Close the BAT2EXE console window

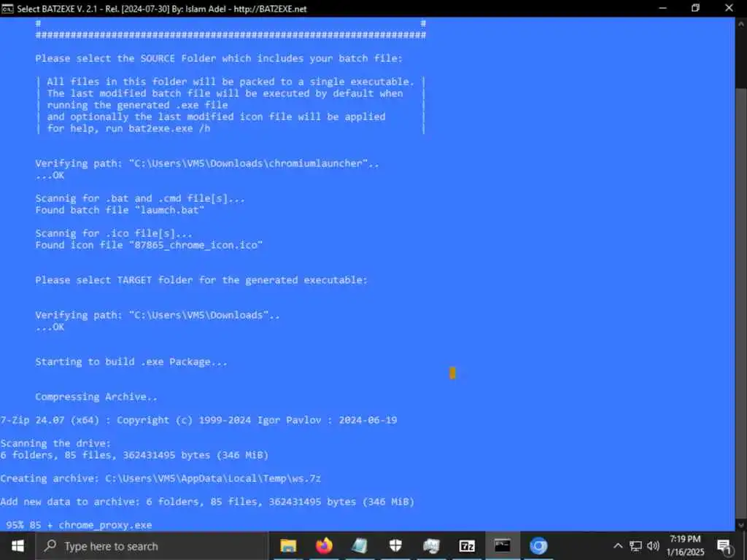tap(729, 8)
